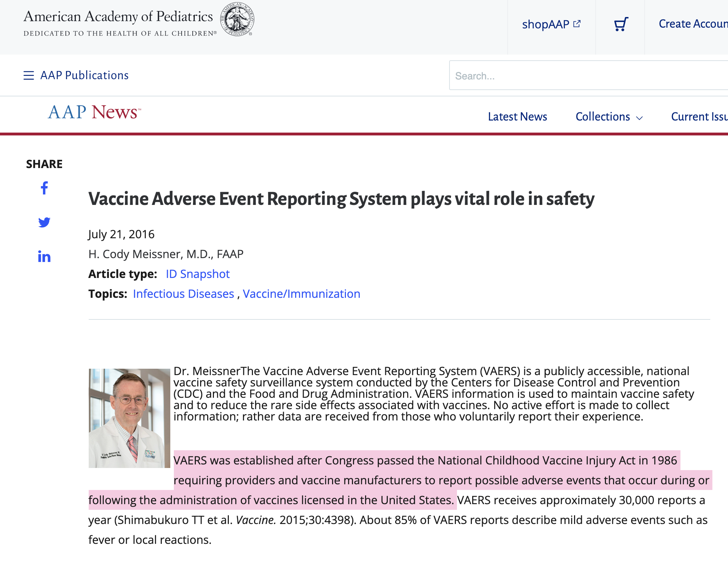Share article on LinkedIn
The width and height of the screenshot is (728, 563).
[44, 256]
